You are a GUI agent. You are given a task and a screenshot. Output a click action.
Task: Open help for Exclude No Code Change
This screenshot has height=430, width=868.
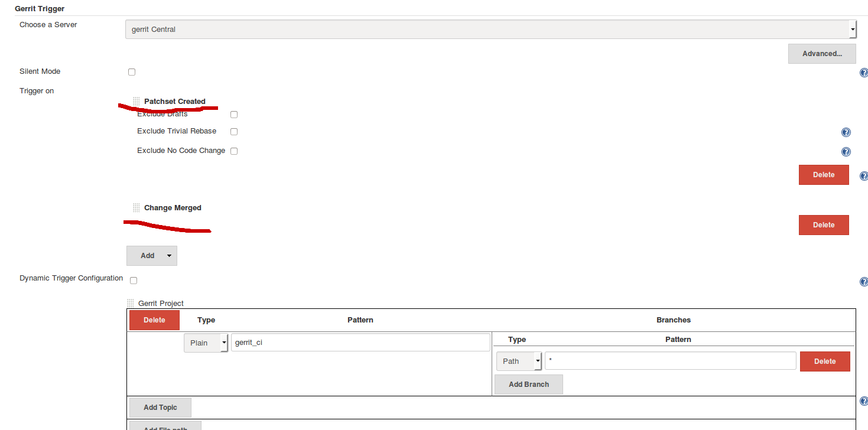tap(846, 152)
